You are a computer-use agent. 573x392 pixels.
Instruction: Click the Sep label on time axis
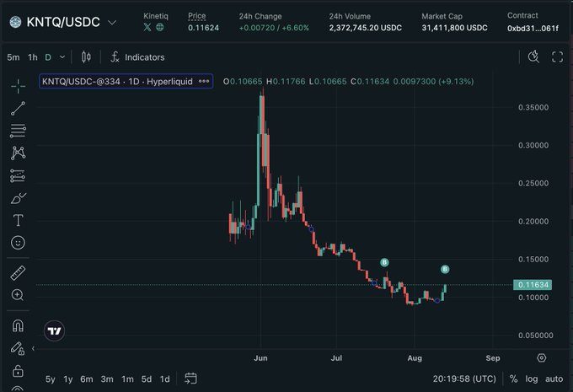coord(493,358)
